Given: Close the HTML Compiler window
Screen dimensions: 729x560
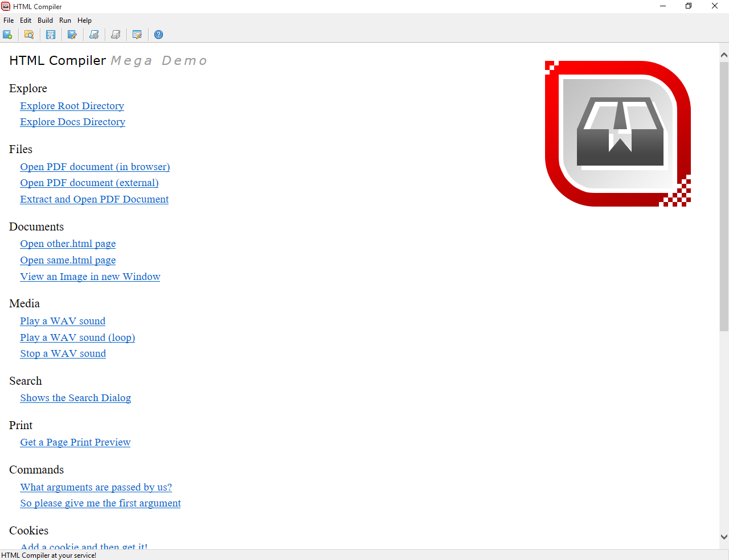Looking at the screenshot, I should click(715, 6).
